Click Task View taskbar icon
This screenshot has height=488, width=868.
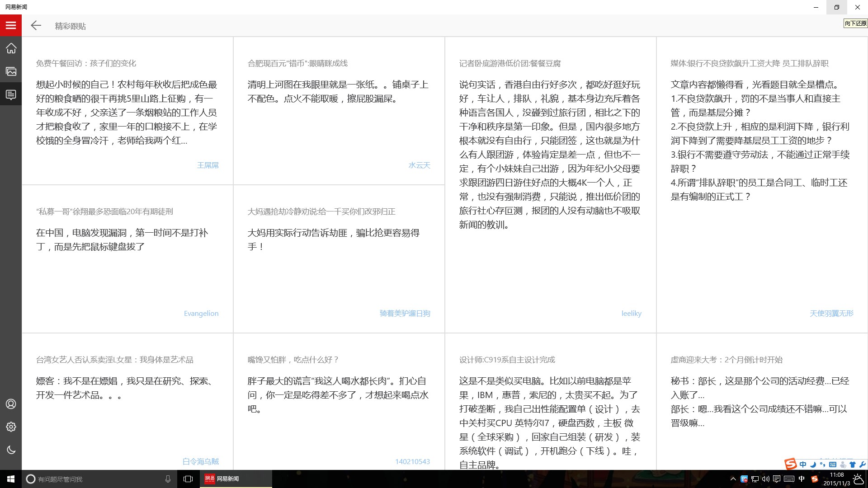(188, 479)
